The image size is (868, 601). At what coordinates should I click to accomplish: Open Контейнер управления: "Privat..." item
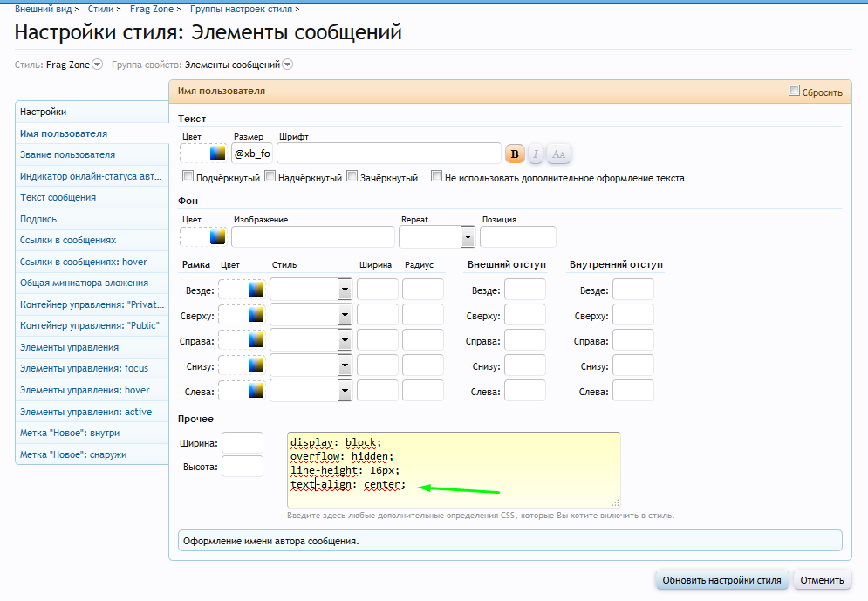pos(92,304)
